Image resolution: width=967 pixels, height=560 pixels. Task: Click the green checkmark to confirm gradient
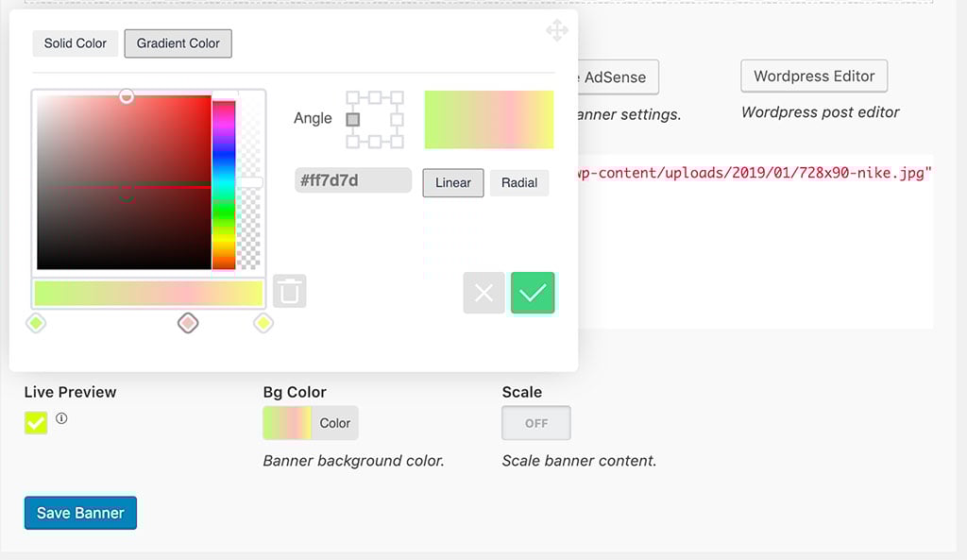pyautogui.click(x=533, y=293)
